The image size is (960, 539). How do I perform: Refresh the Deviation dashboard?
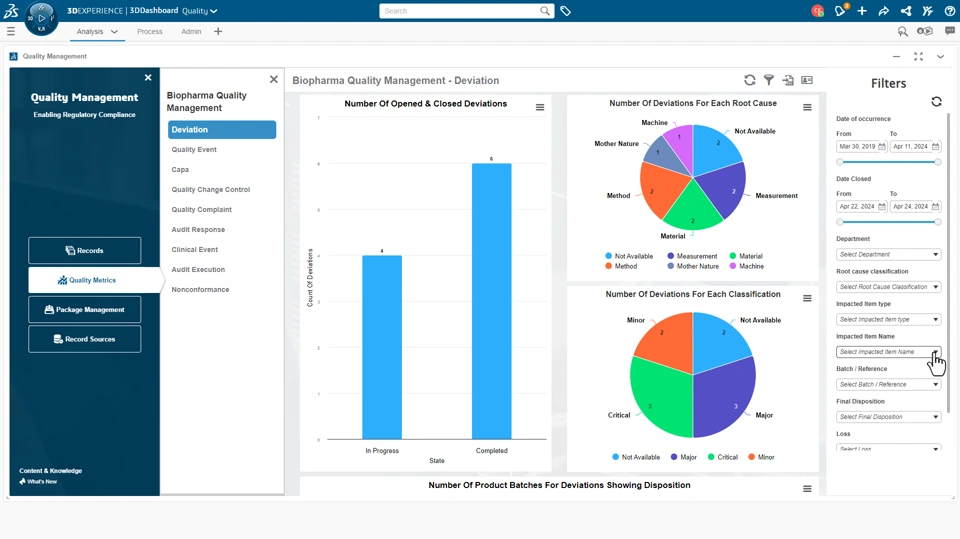pos(749,80)
